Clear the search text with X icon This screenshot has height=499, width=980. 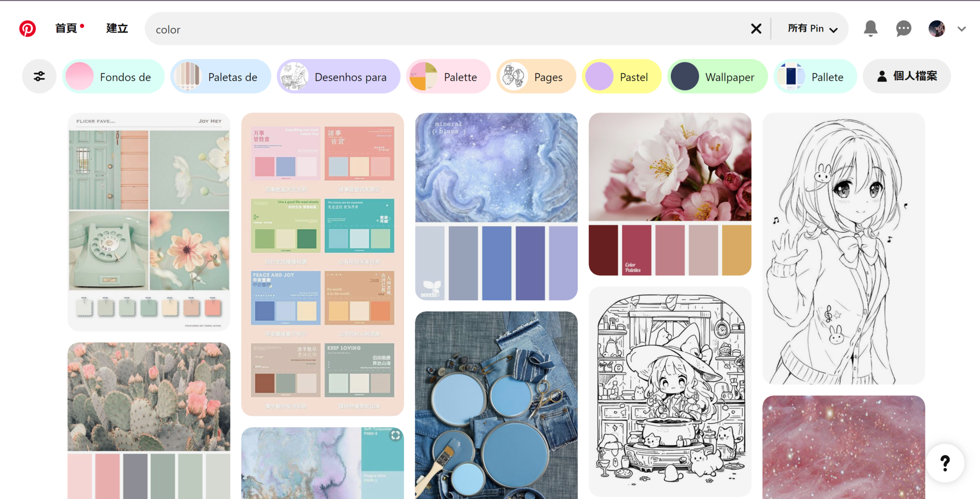756,29
